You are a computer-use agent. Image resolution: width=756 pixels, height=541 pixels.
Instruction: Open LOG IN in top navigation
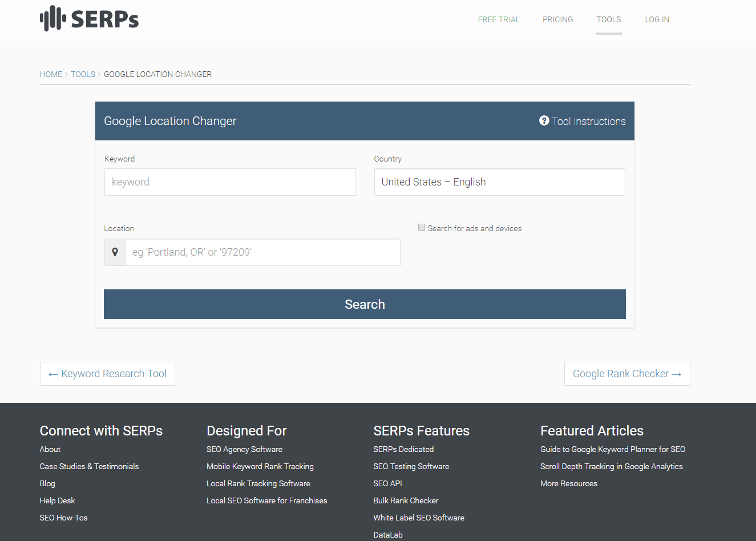[657, 19]
